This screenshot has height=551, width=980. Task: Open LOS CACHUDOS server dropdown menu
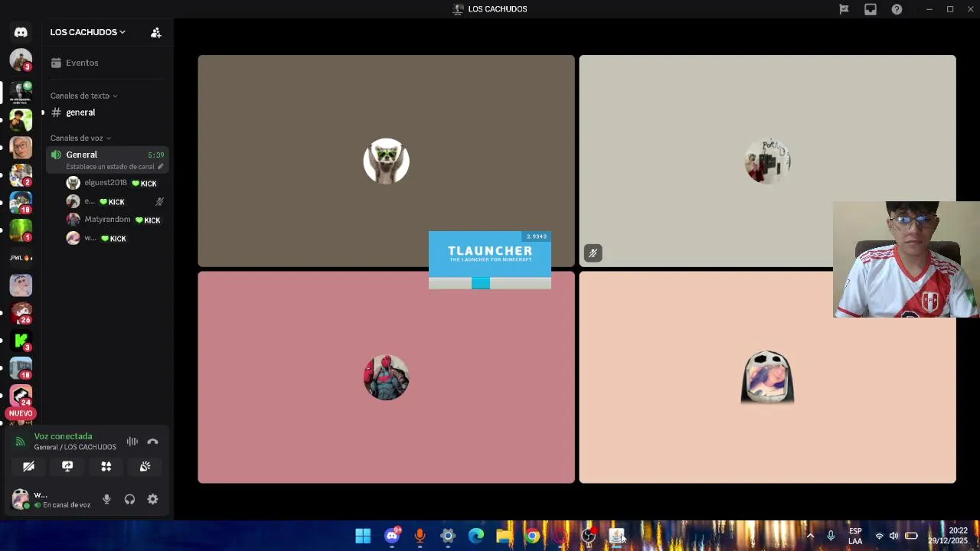[87, 32]
